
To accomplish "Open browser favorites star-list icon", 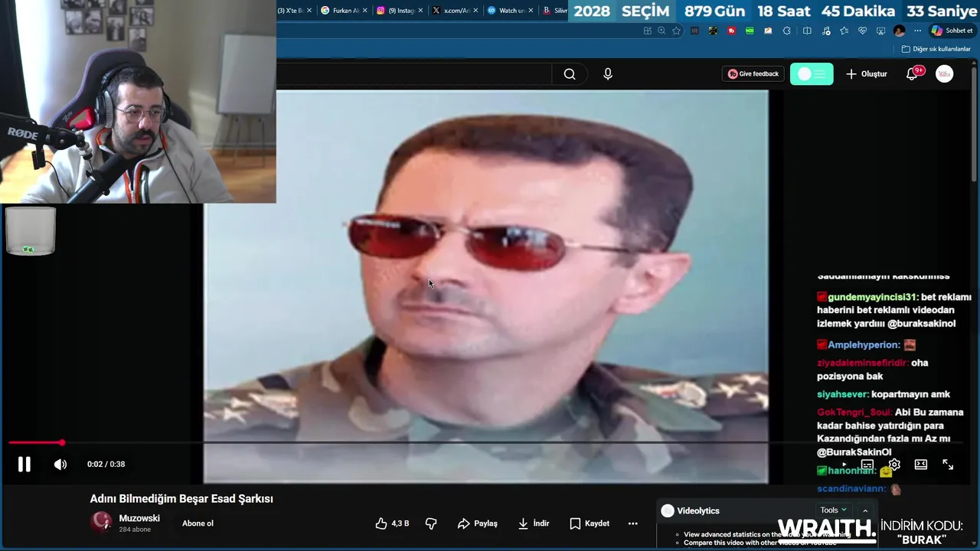I will (x=844, y=31).
